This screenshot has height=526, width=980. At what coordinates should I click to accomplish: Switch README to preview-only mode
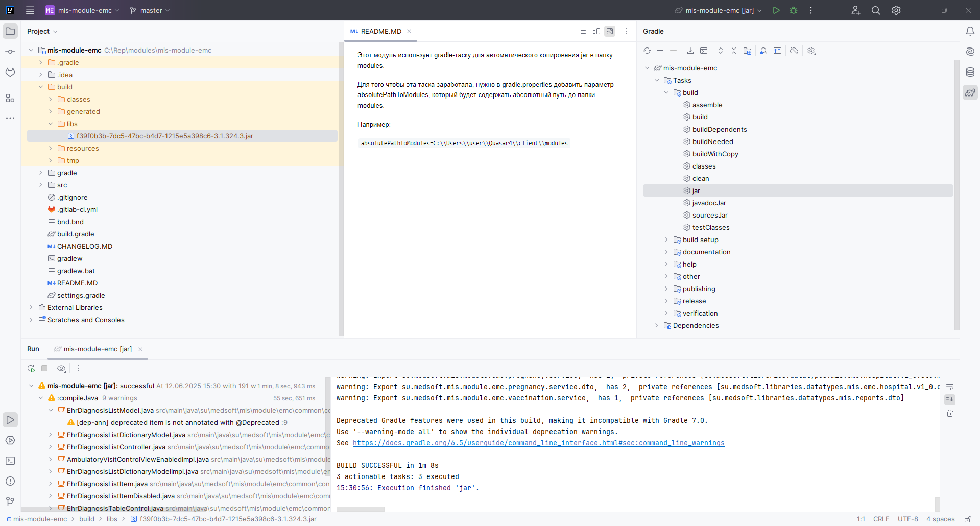tap(610, 31)
